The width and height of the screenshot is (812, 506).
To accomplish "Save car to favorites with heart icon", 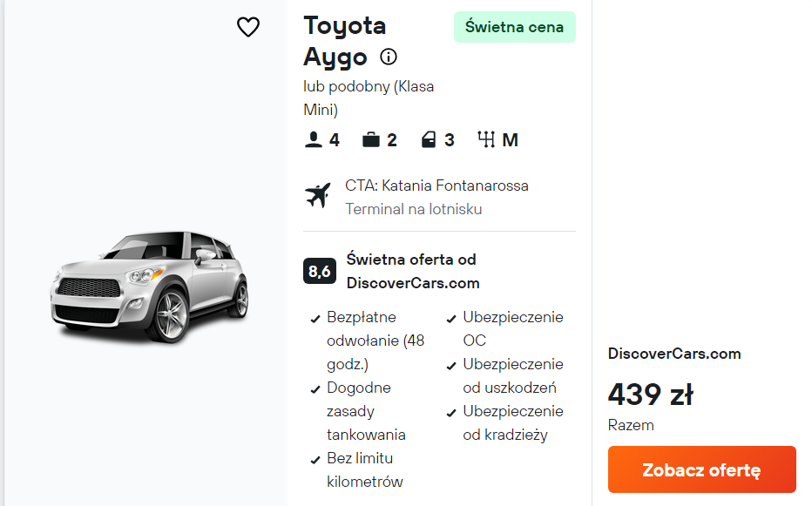I will pos(248,28).
